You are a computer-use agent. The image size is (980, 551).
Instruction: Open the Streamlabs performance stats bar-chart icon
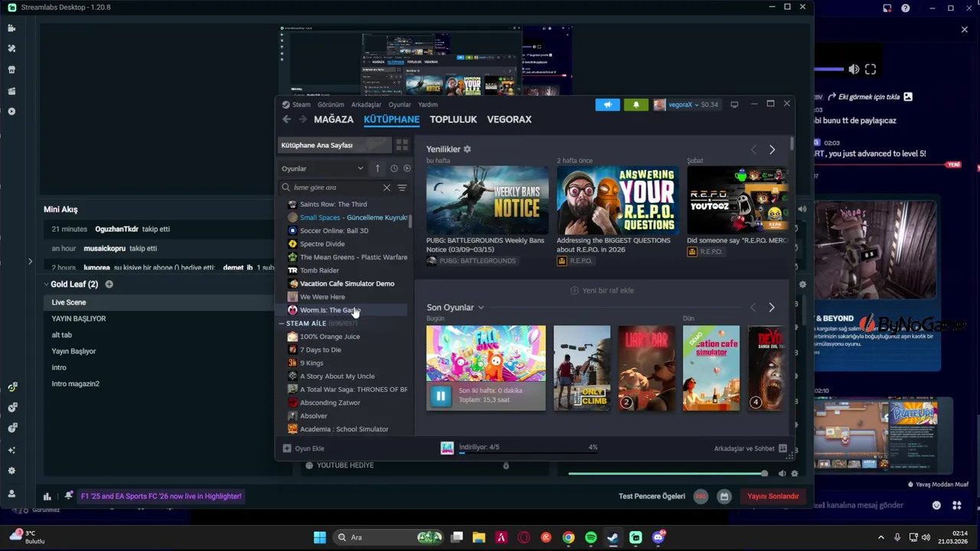point(47,496)
